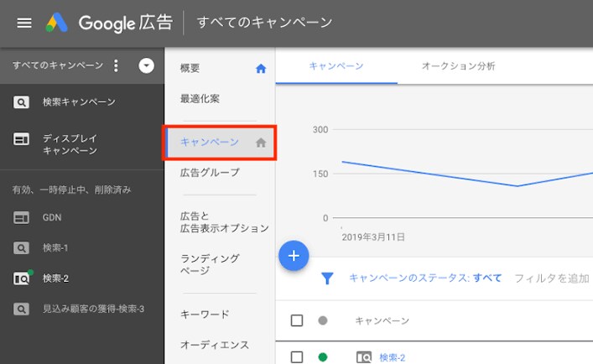Select the 検索-1 campaign in the sidebar
593x364 pixels.
click(x=55, y=248)
